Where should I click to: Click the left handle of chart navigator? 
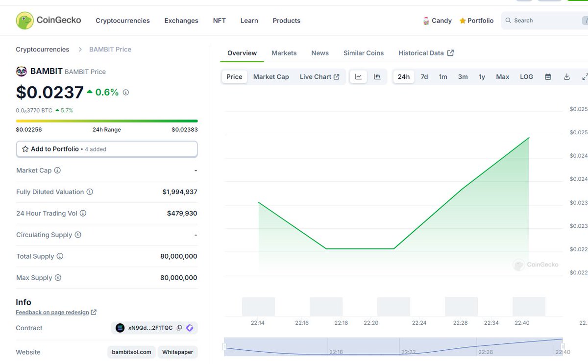(x=225, y=346)
